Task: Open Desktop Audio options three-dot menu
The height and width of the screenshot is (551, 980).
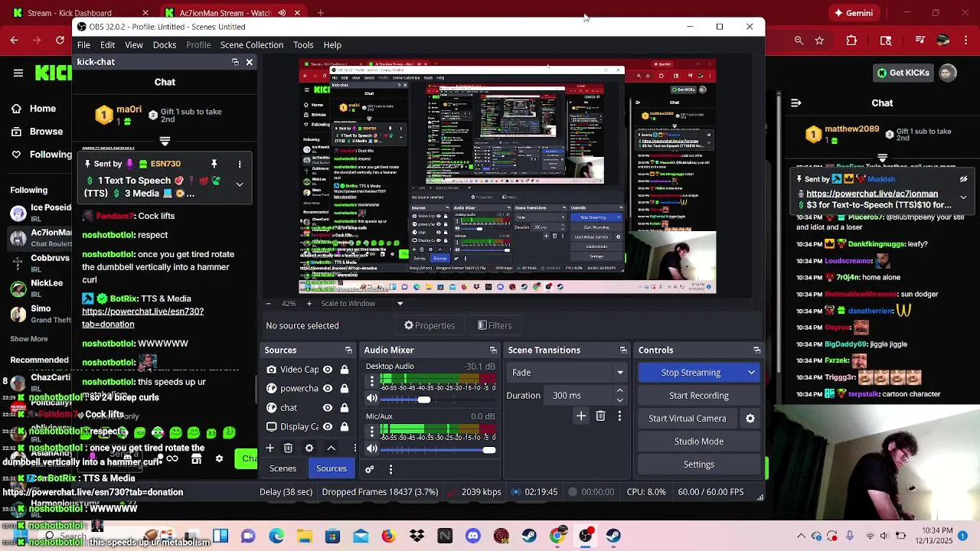Action: tap(372, 381)
